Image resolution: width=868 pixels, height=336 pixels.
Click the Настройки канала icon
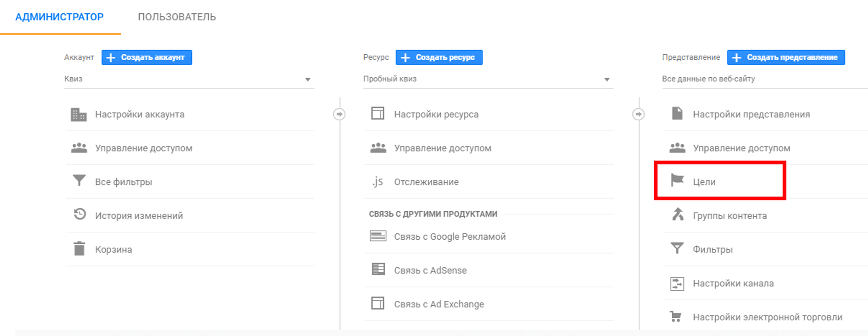[x=677, y=284]
